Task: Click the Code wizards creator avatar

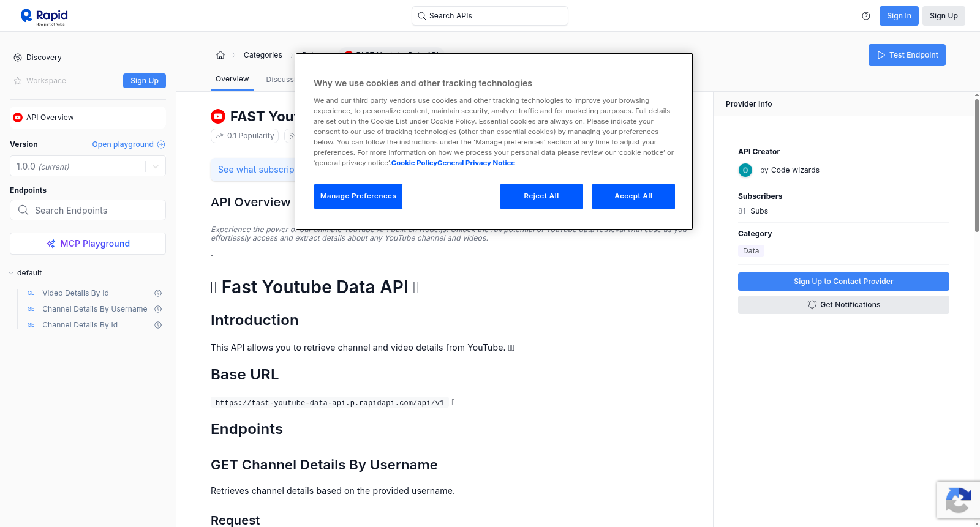Action: (x=745, y=170)
